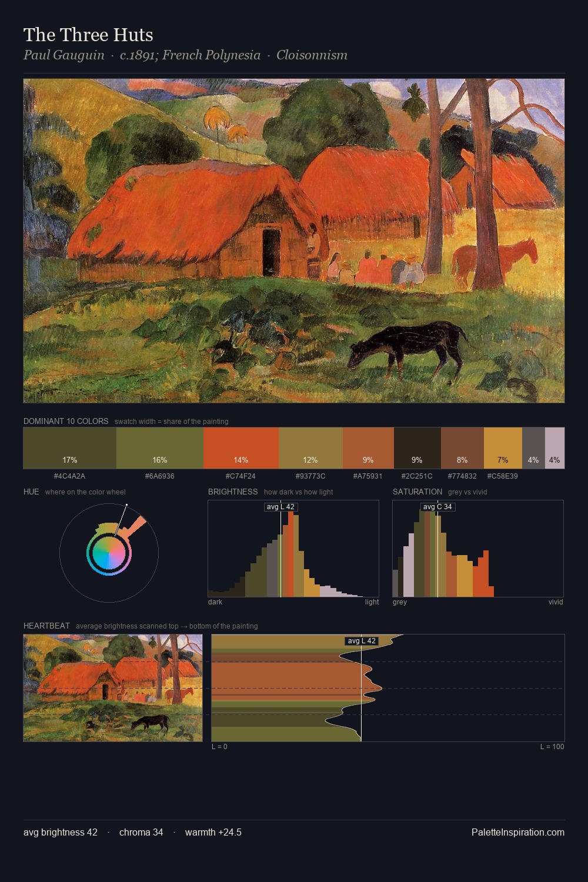The image size is (588, 882).
Task: Click 'c.1891; French Polynesia' text
Action: pos(190,55)
